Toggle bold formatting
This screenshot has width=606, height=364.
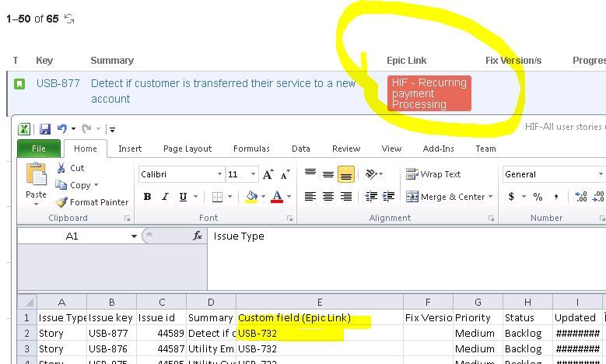click(x=147, y=197)
